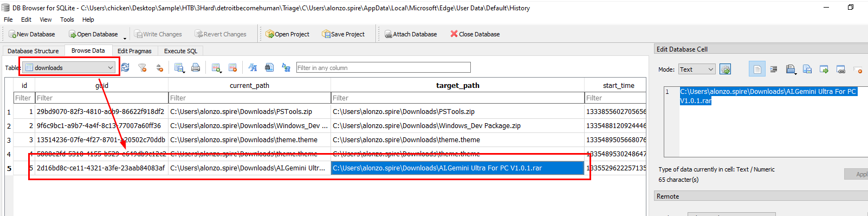This screenshot has height=216, width=868.
Task: Open the Edit menu
Action: click(26, 20)
